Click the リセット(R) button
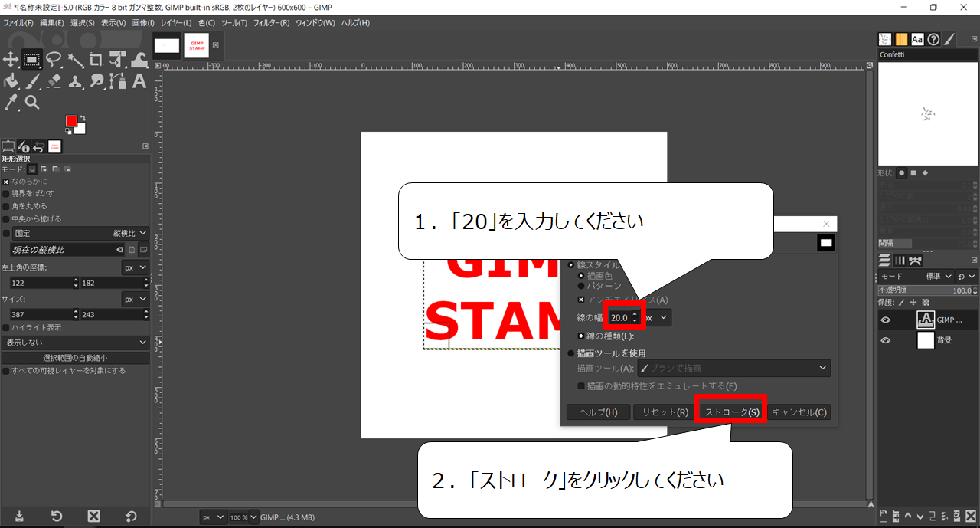The image size is (980, 528). click(x=665, y=412)
